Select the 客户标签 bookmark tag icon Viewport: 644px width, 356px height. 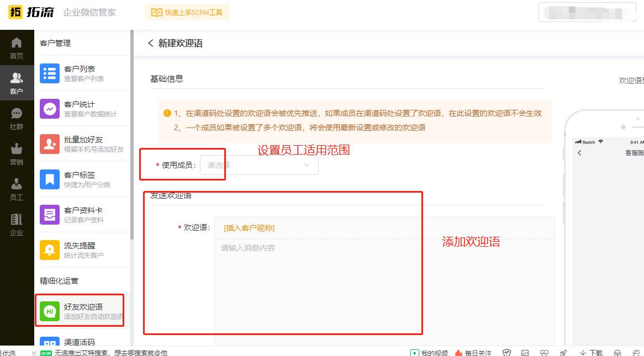coord(51,179)
